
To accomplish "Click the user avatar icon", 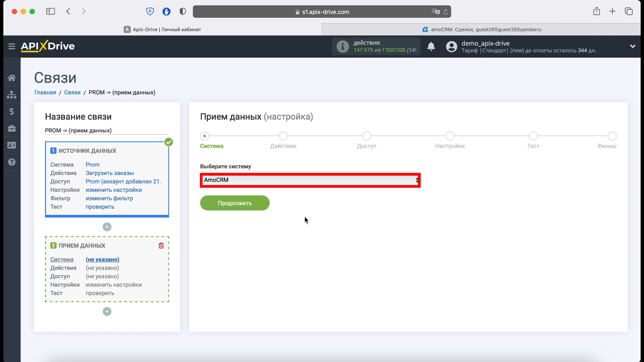I will coord(451,47).
